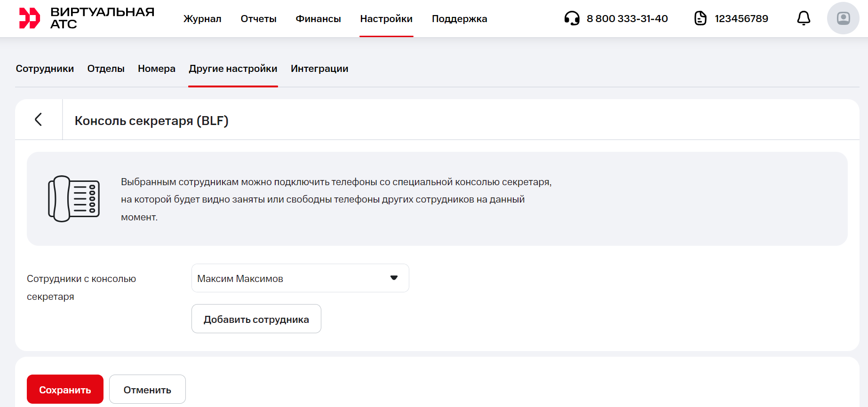Switch to the Интеграции tab
The image size is (868, 407).
pyautogui.click(x=319, y=69)
